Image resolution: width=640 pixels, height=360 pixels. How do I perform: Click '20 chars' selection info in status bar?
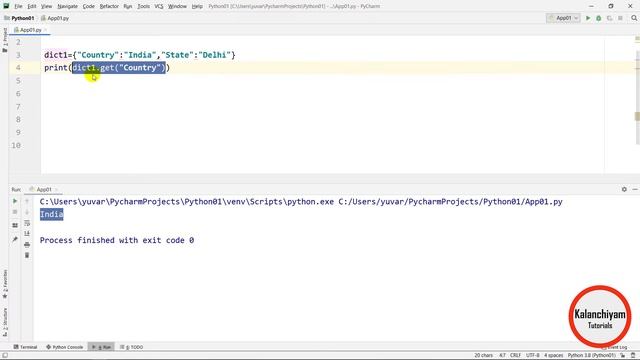(483, 355)
